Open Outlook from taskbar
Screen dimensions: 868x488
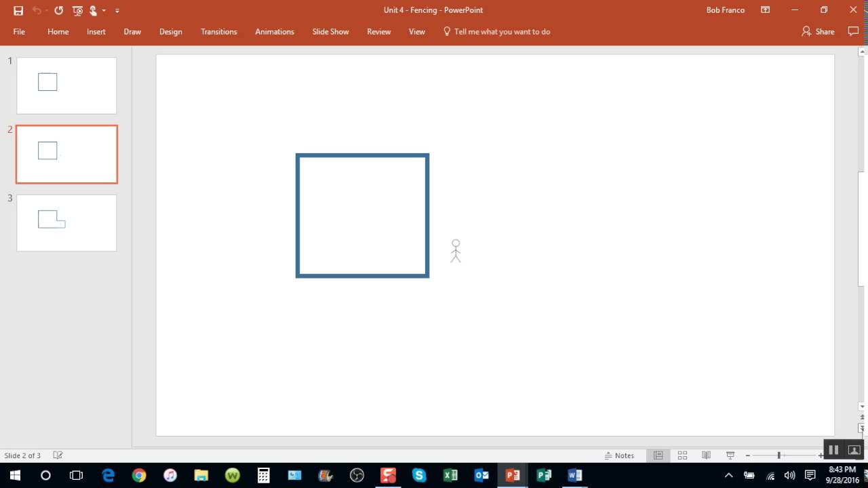[x=481, y=475]
